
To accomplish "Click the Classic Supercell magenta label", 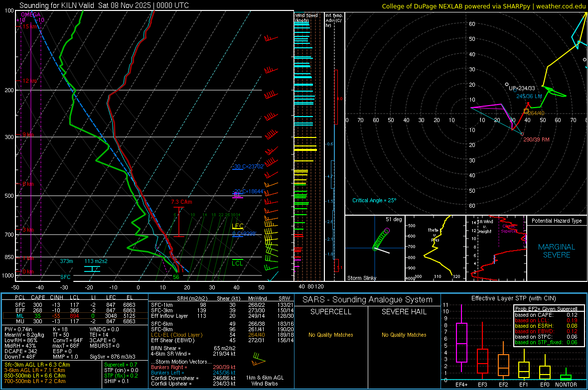I will pyautogui.click(x=509, y=229).
